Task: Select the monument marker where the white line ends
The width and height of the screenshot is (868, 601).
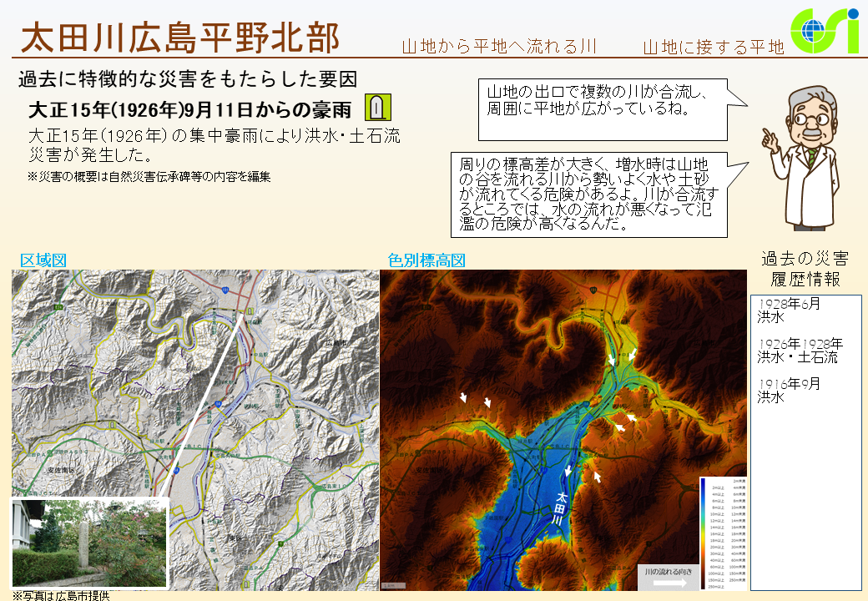Action: pos(250,311)
